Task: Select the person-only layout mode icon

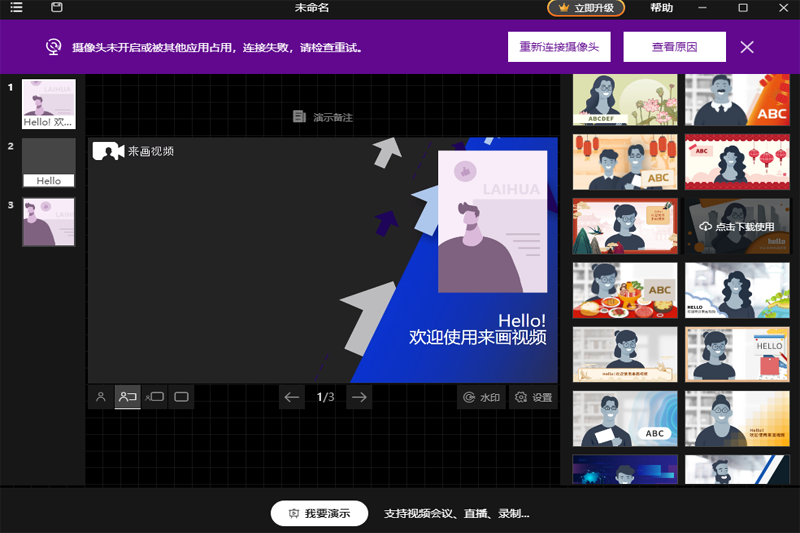Action: 101,397
